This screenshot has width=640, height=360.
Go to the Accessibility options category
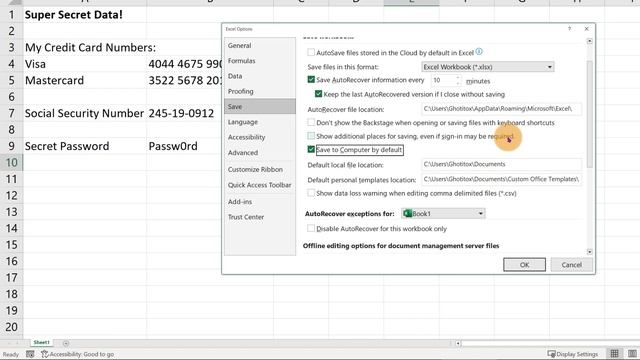247,137
